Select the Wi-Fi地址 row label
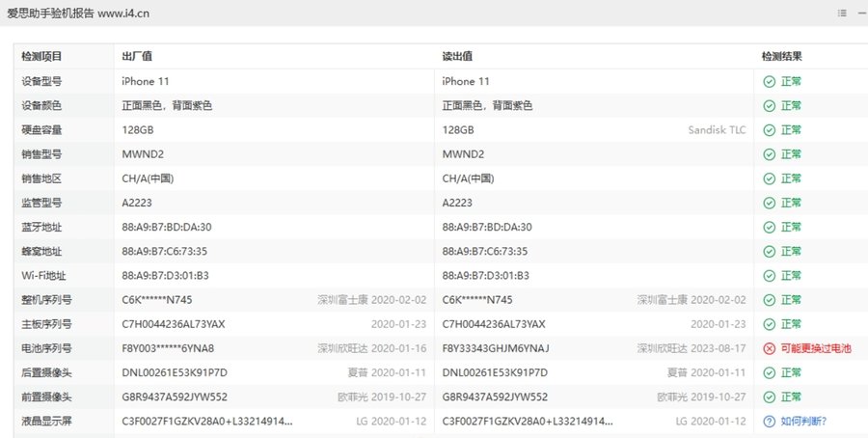 click(43, 276)
